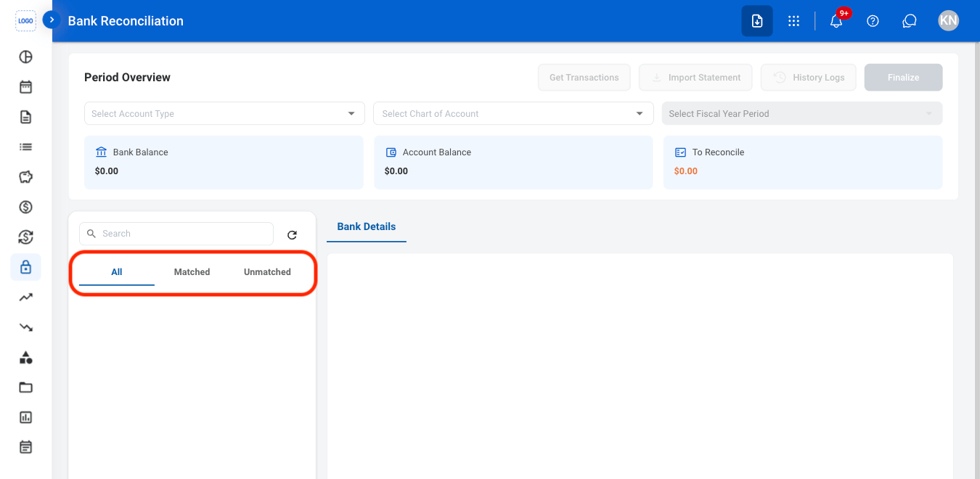980x479 pixels.
Task: Click the shapes category icon in sidebar
Action: (x=25, y=357)
